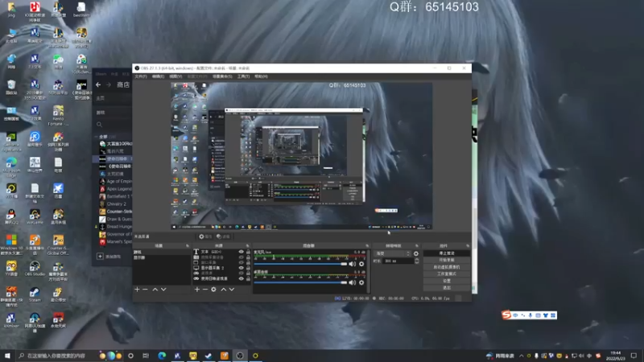Lock the 文本 (GDI+) source
Image resolution: width=644 pixels, height=362 pixels.
[x=248, y=252]
